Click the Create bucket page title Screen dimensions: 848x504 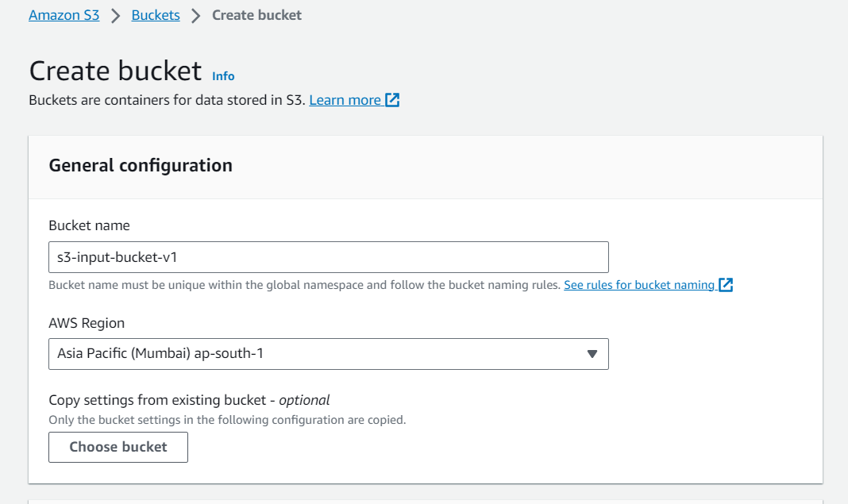[115, 71]
